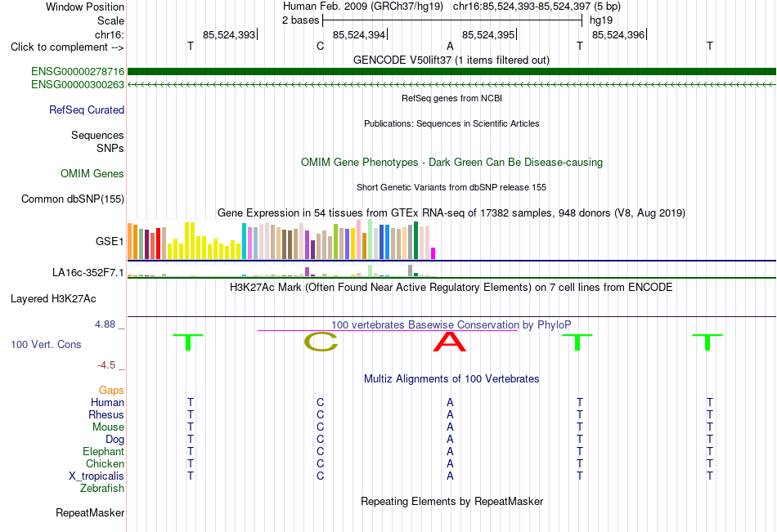Click the H3K27Ac Mark ENCODE track title
Screen dimensions: 777x532
[x=451, y=288]
